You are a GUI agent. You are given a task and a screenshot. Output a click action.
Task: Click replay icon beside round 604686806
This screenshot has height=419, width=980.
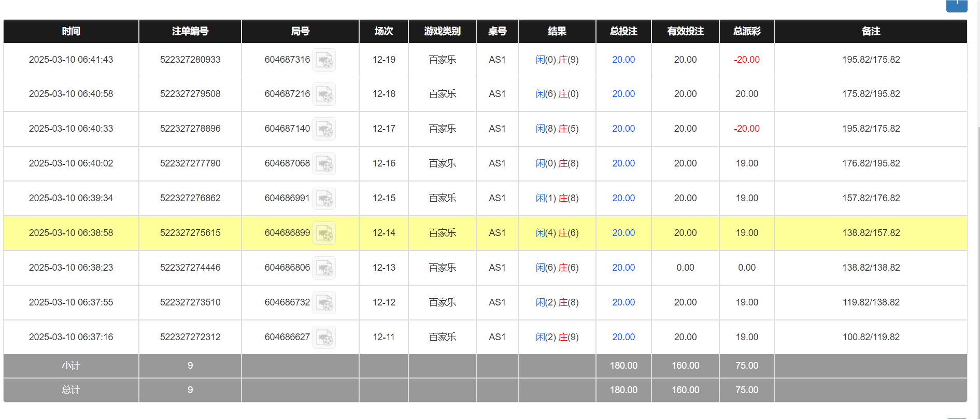(324, 268)
